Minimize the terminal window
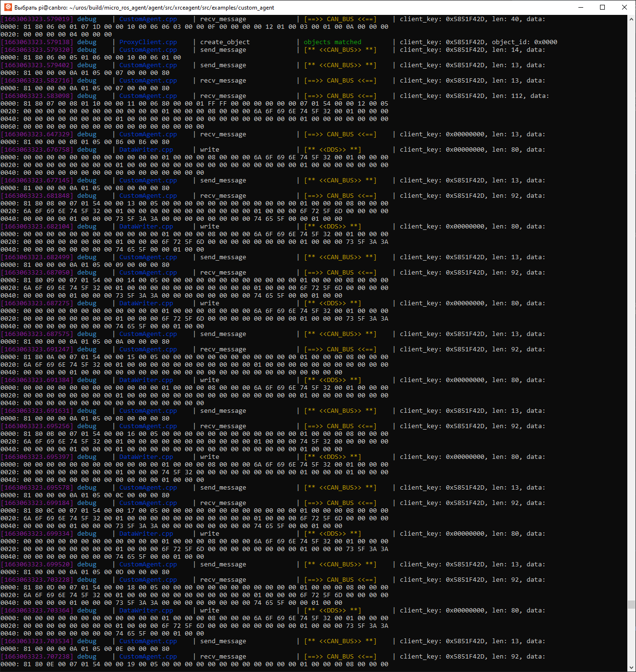The image size is (636, 672). point(581,7)
